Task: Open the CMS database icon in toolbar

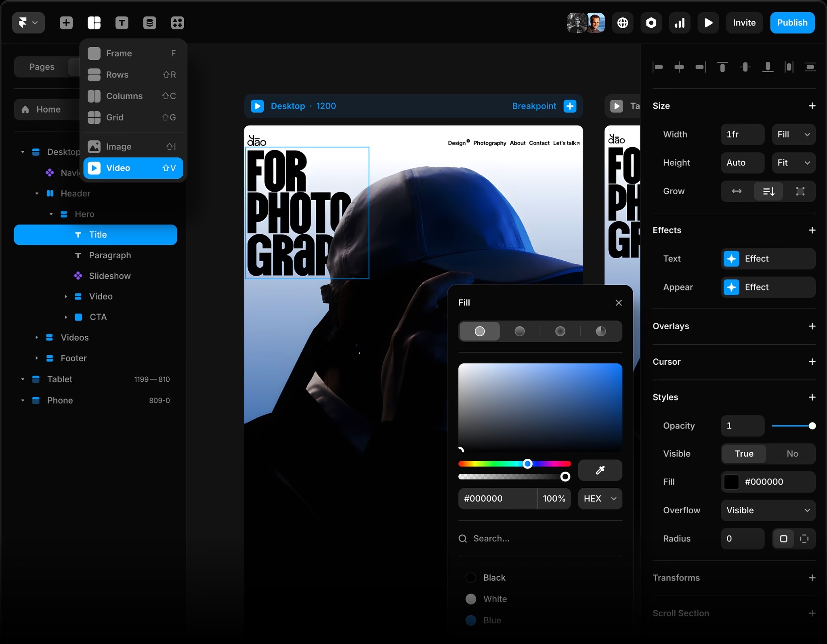Action: pyautogui.click(x=149, y=23)
